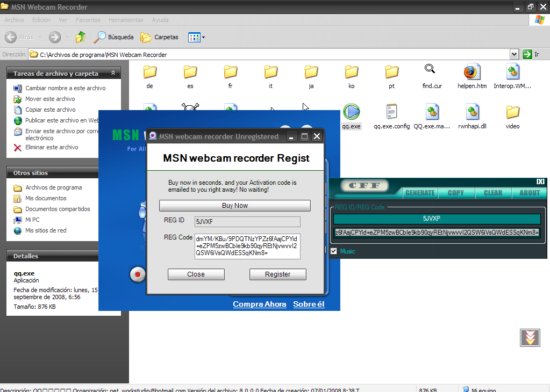Open Mis documentos from the sidebar
The image size is (550, 392).
46,198
